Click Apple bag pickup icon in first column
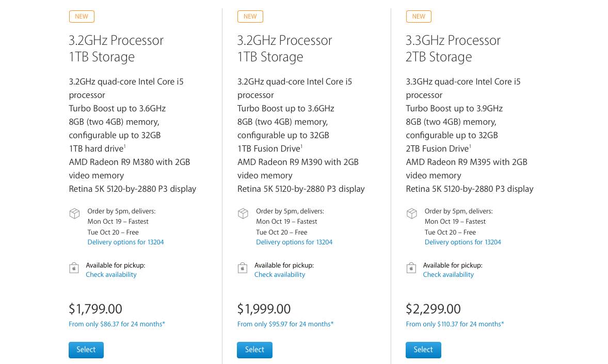This screenshot has width=608, height=364. click(x=74, y=268)
